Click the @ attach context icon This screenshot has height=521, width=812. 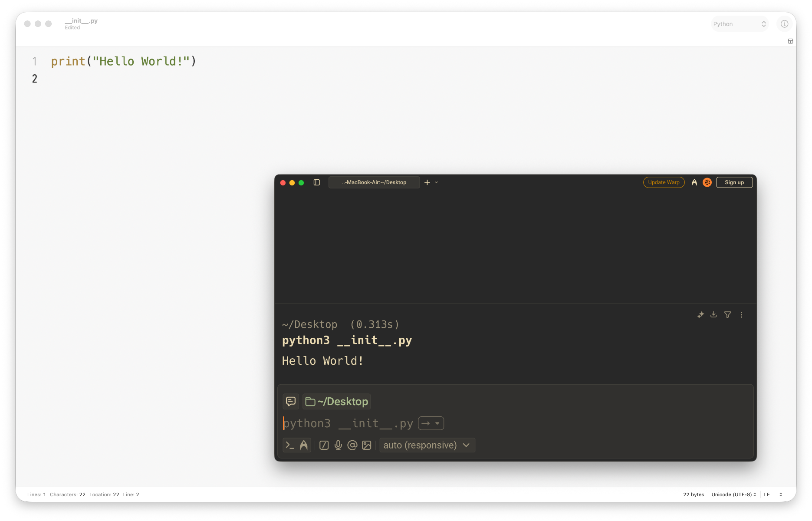tap(352, 445)
